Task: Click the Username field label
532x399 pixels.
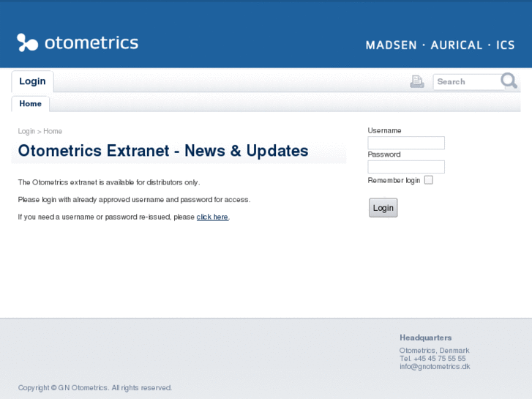Action: click(x=384, y=130)
